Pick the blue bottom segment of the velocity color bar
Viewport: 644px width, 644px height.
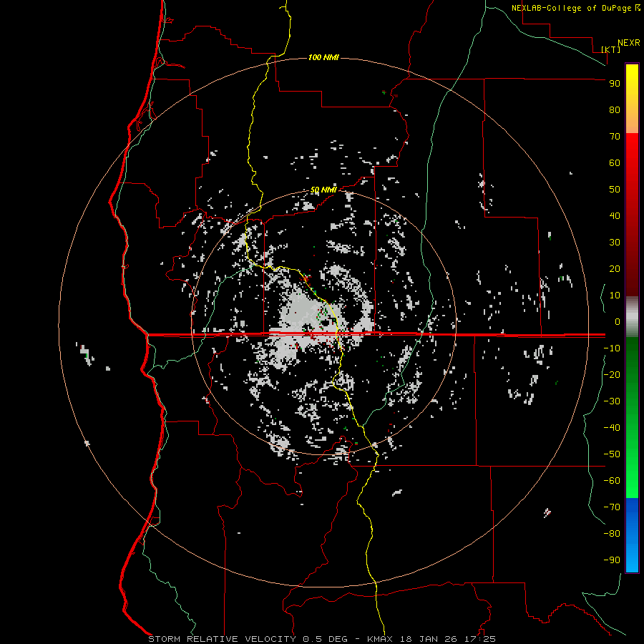tap(632, 535)
